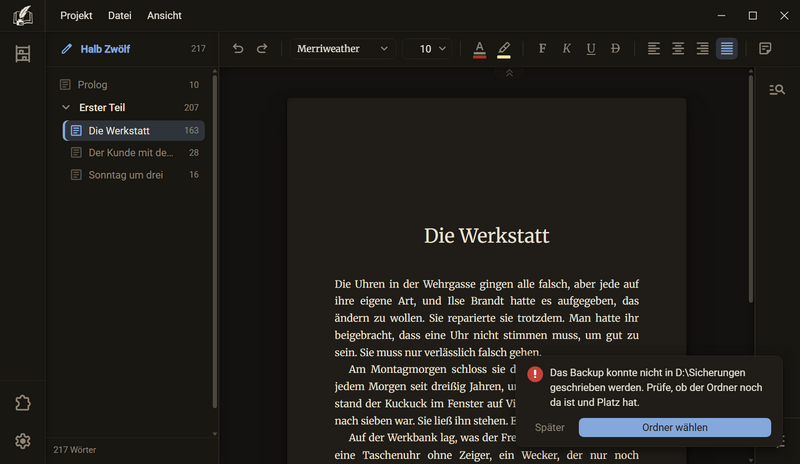Open Der Kunde mit de... chapter
The height and width of the screenshot is (464, 800).
(134, 153)
